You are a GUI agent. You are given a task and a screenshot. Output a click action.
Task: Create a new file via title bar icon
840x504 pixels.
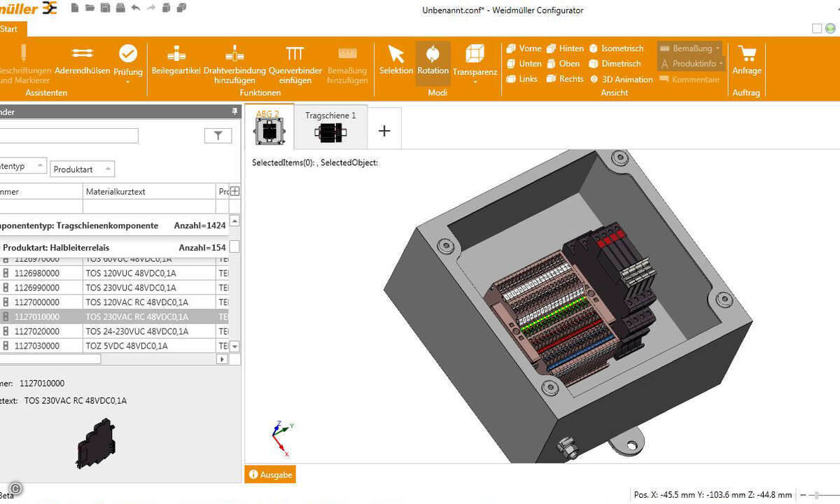[74, 8]
